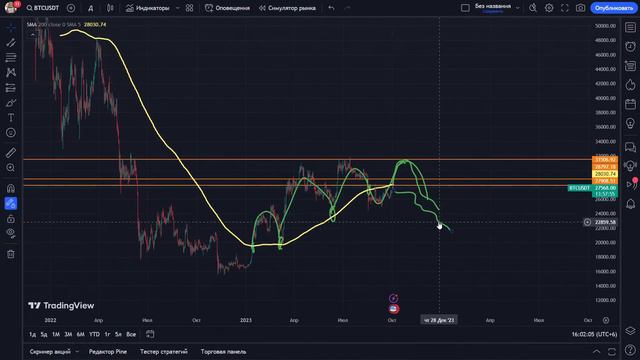Click the add symbol plus icon
The width and height of the screenshot is (640, 360).
[71, 8]
